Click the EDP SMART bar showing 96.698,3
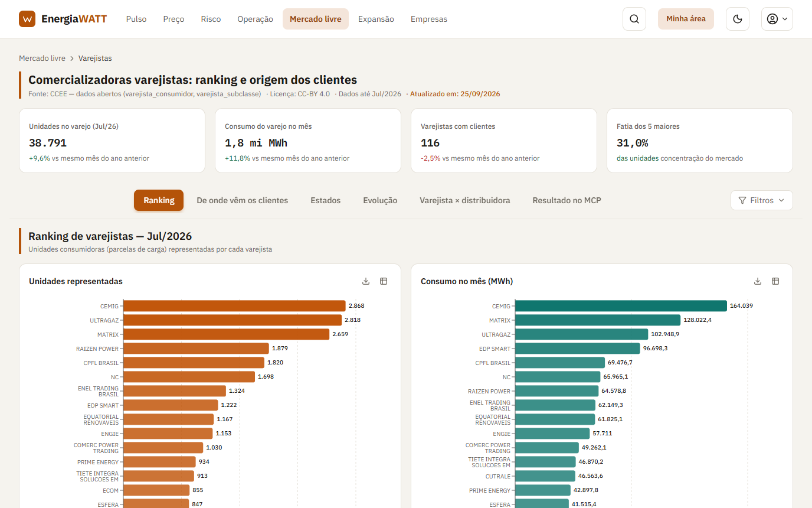 [x=578, y=349]
